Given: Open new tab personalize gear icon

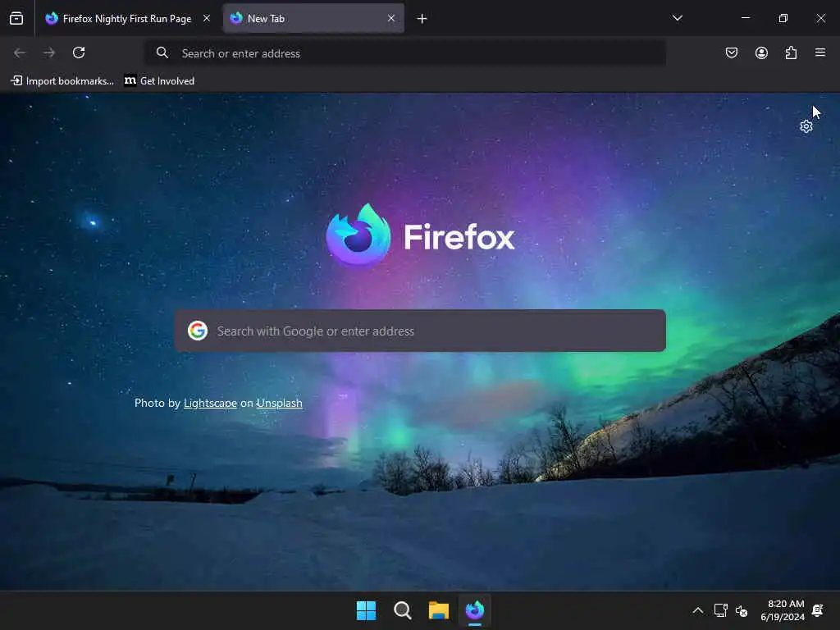Looking at the screenshot, I should tap(806, 126).
